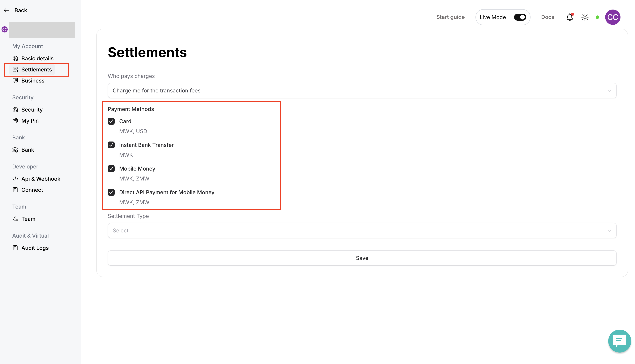Viewport: 635px width, 364px height.
Task: Click the Bank sidebar icon
Action: [15, 150]
